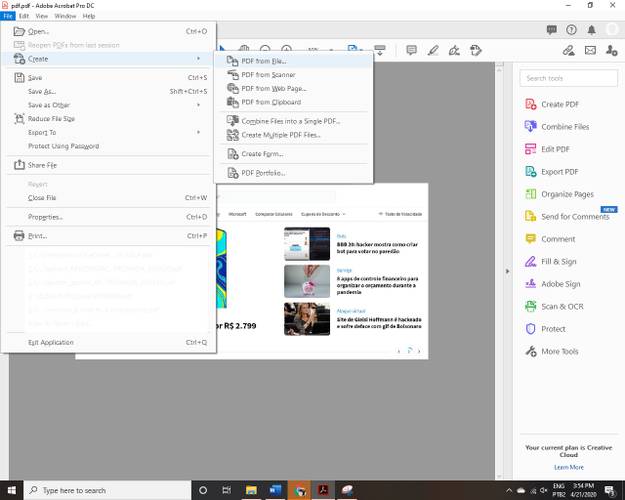
Task: Click the BBB 20 hacker article thumbnail
Action: click(307, 244)
